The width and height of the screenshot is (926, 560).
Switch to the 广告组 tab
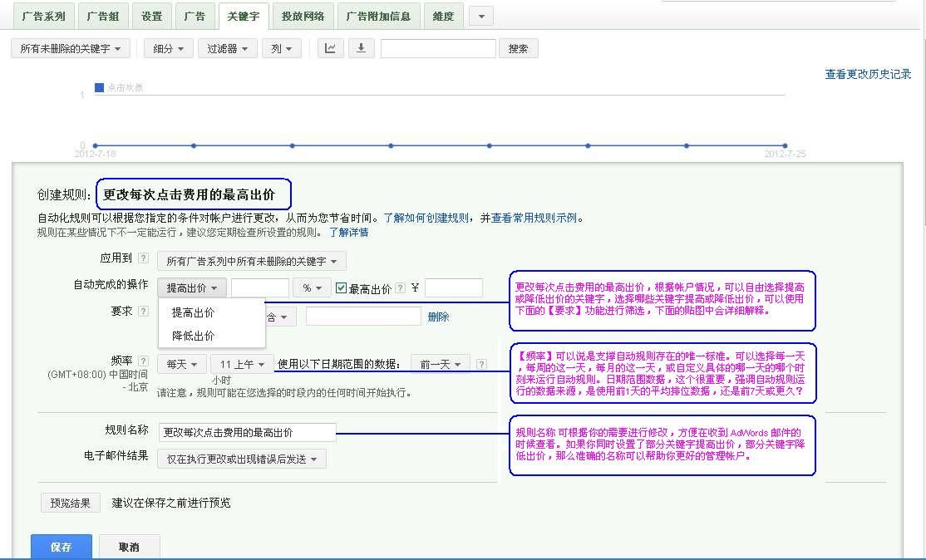pyautogui.click(x=102, y=17)
